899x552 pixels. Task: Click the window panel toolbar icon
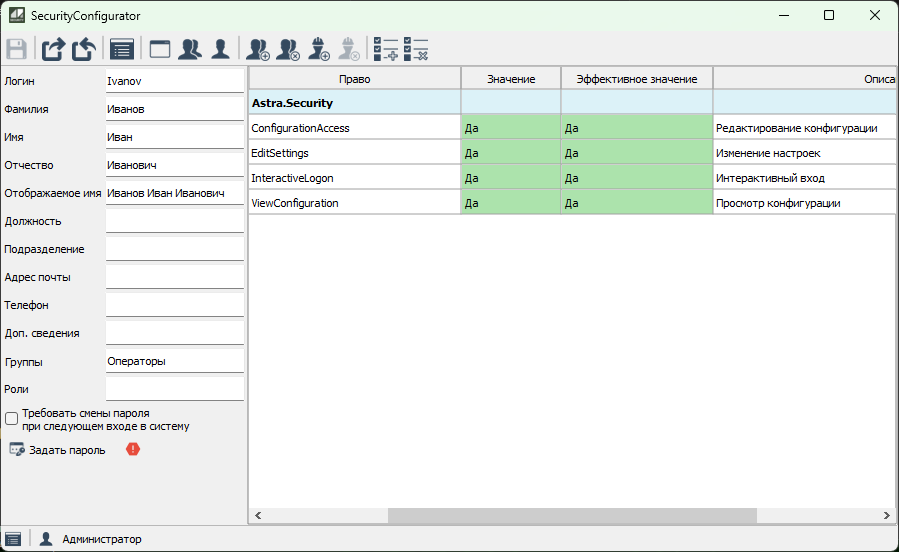coord(160,48)
